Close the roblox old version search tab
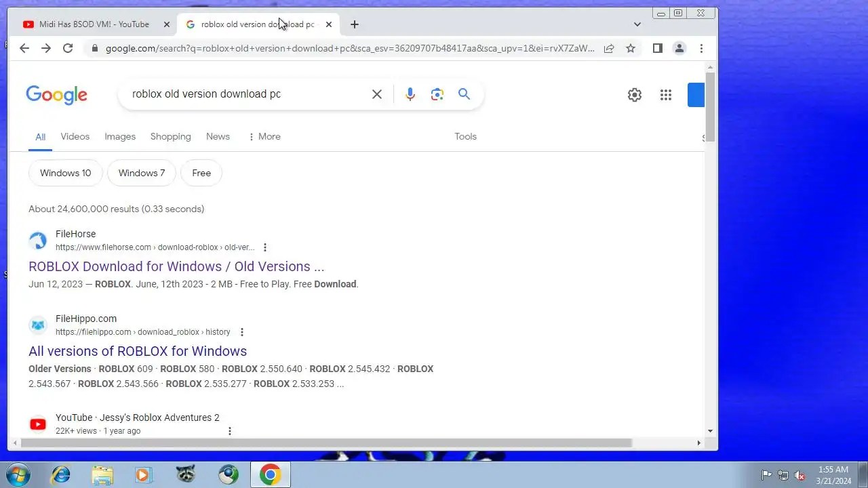This screenshot has height=488, width=868. pos(329,24)
